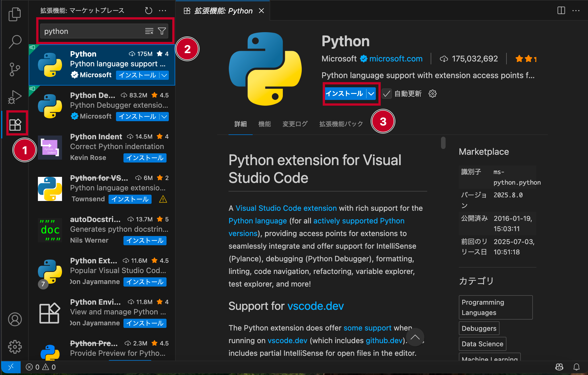
Task: Click the Microsoft publisher name in the header
Action: [339, 59]
